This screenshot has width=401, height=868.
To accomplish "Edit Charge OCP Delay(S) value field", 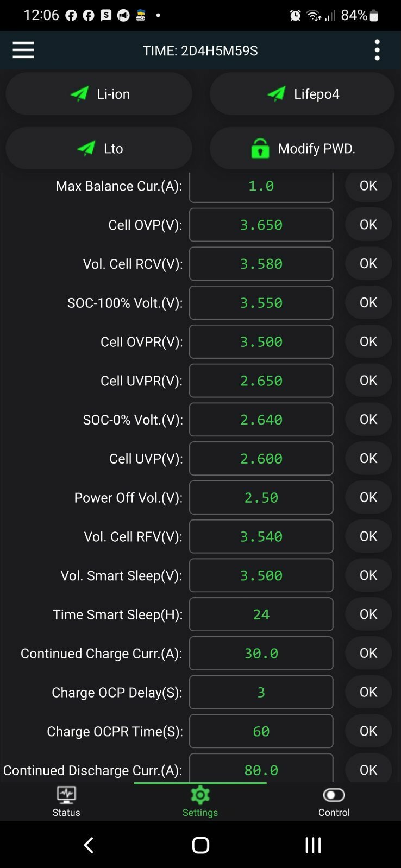I will pyautogui.click(x=261, y=692).
